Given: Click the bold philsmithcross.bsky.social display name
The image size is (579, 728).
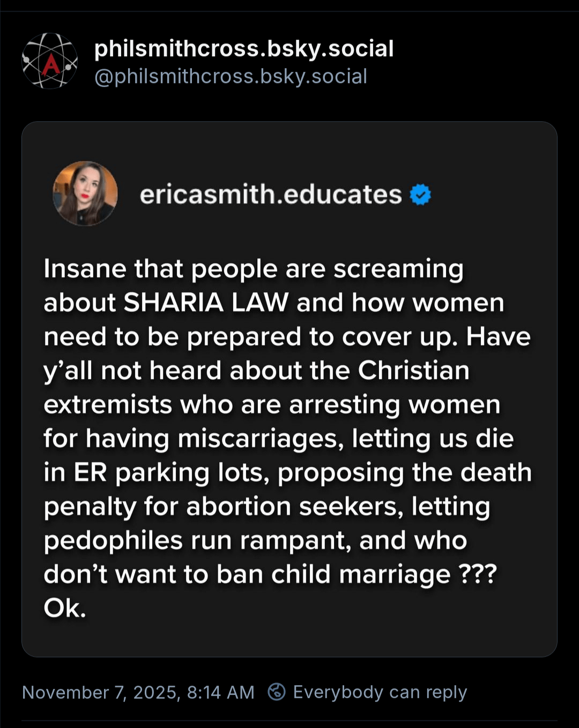Looking at the screenshot, I should coord(244,49).
